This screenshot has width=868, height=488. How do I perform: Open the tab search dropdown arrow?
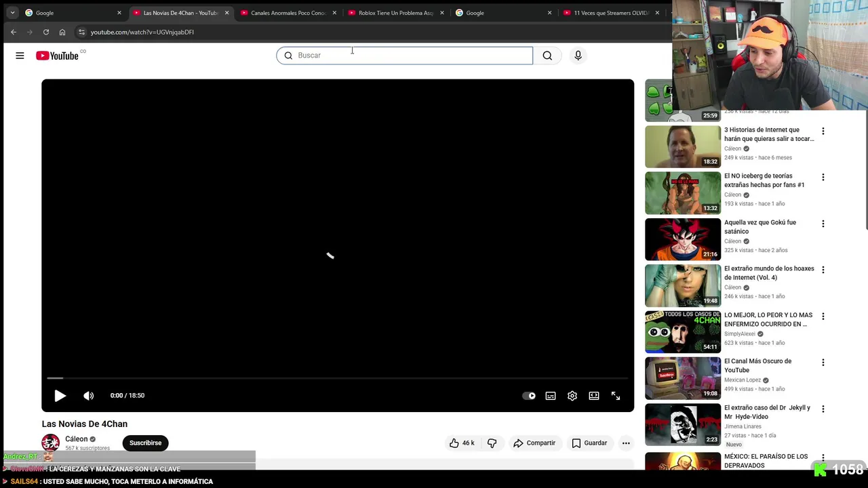pos(12,12)
